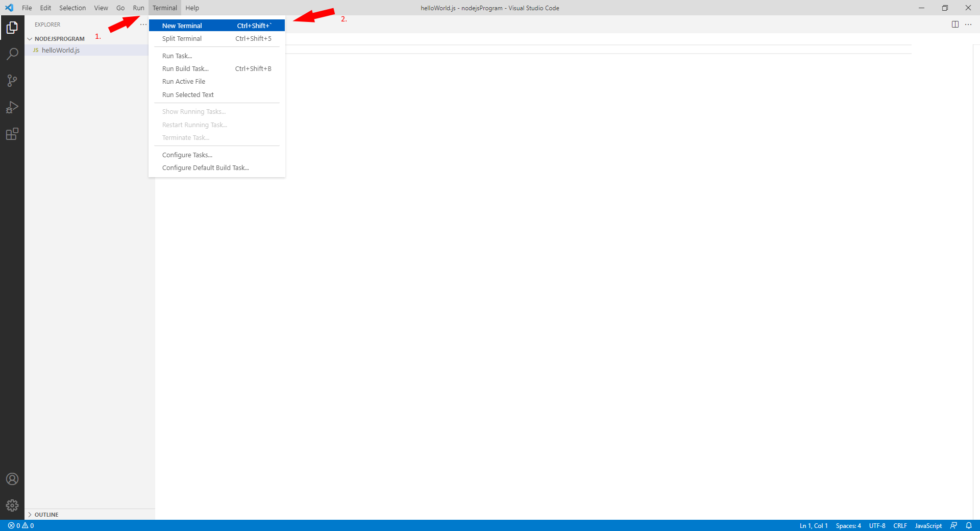
Task: Close the Terminal menu by clicking Terminal
Action: [165, 8]
